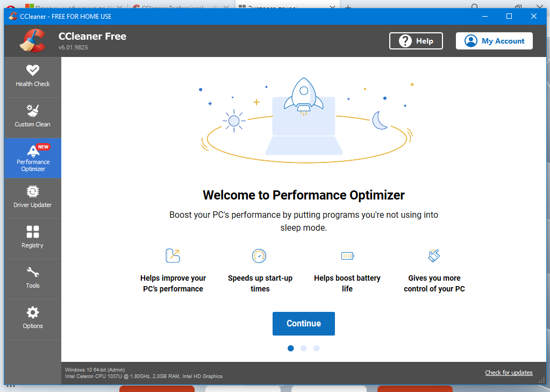The image size is (550, 392).
Task: Click the 'Welcome to Performance Optimizer' heading
Action: [304, 195]
